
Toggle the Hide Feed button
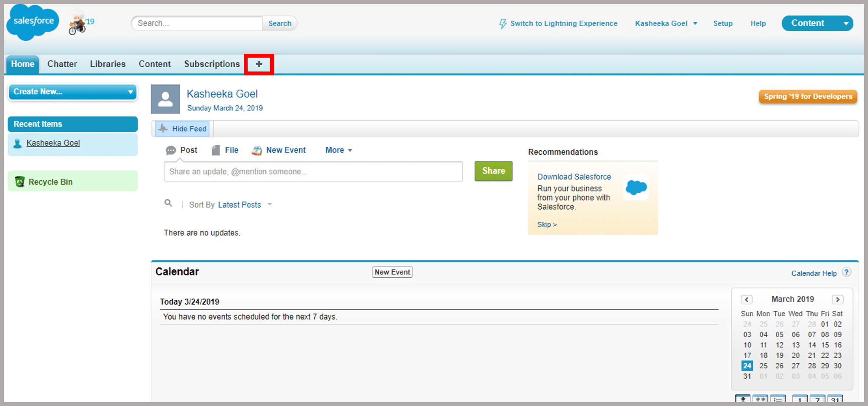coord(182,129)
